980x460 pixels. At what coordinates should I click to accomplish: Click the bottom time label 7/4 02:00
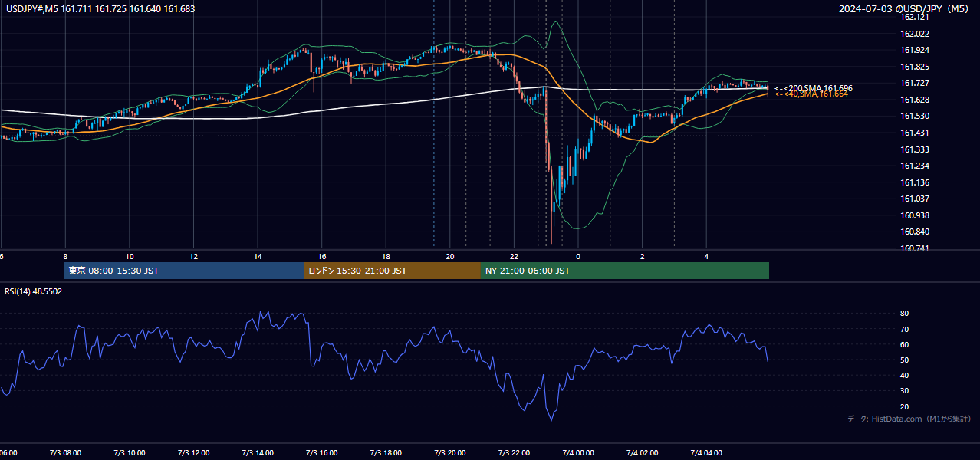click(643, 453)
